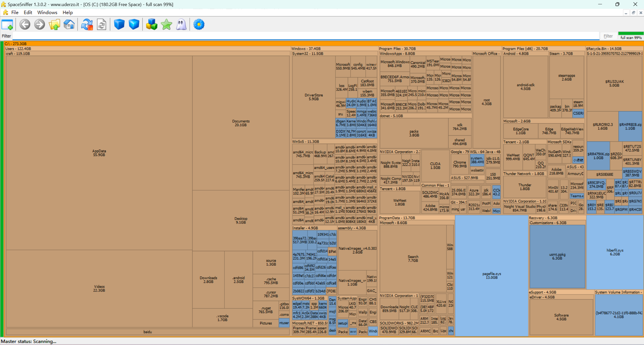Click the solid blue cube icon
Viewport: 644px width, 345px height.
(x=119, y=24)
